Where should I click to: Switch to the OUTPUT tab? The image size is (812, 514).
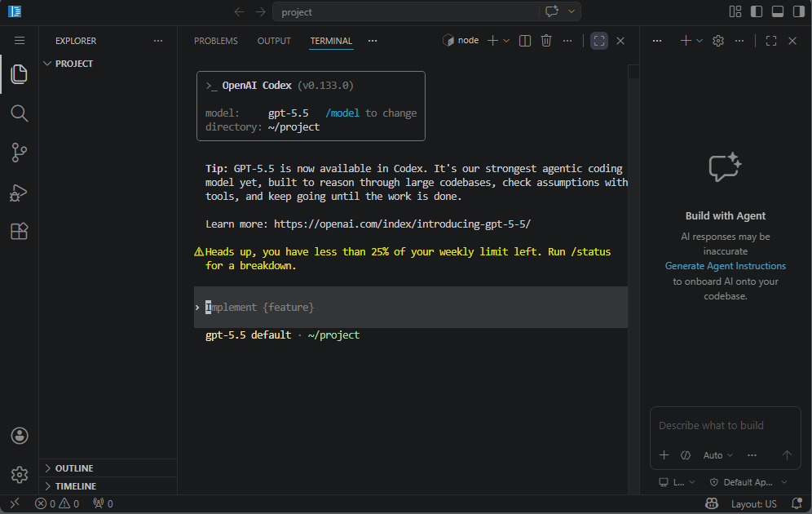click(274, 41)
